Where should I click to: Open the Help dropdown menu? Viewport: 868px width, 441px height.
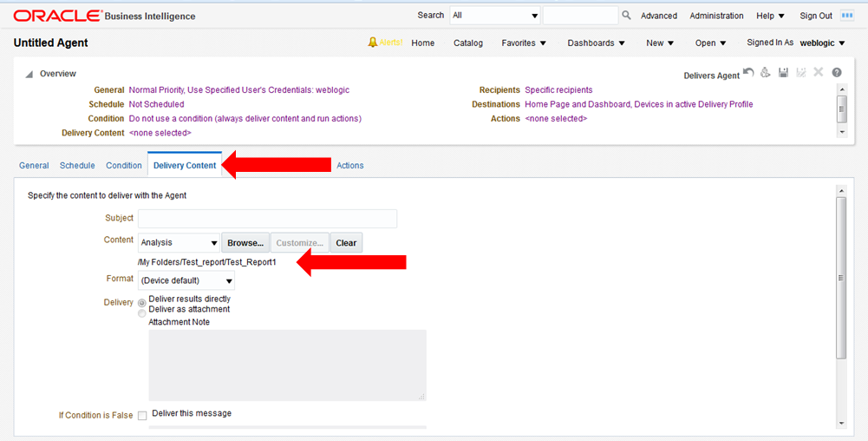[770, 16]
